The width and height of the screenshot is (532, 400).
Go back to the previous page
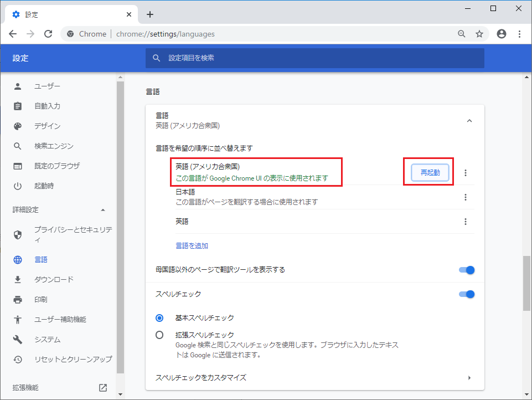pos(13,34)
